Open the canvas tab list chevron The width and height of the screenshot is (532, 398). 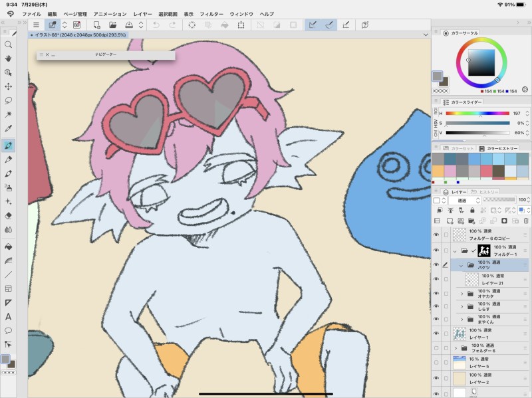[426, 35]
